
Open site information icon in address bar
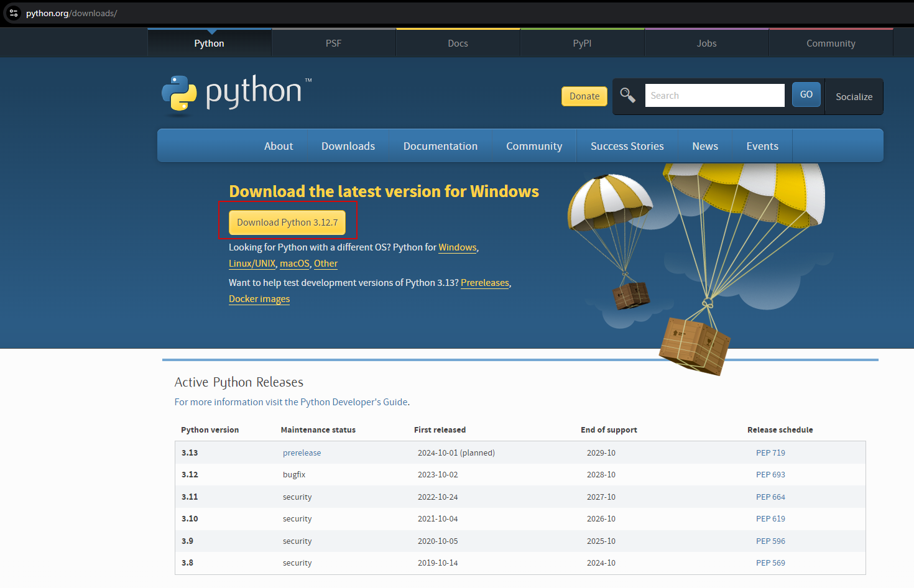point(13,12)
